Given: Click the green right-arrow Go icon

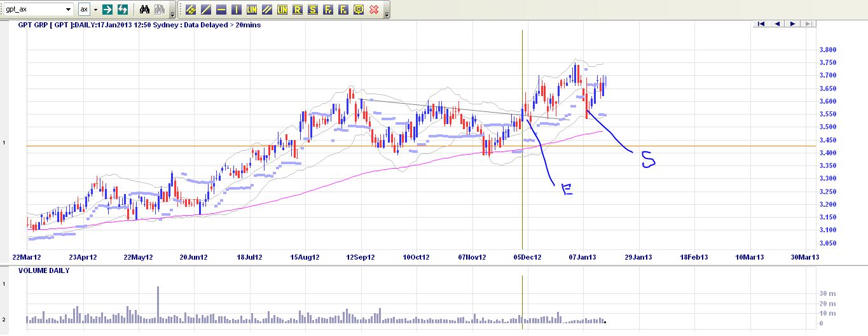Looking at the screenshot, I should 107,10.
